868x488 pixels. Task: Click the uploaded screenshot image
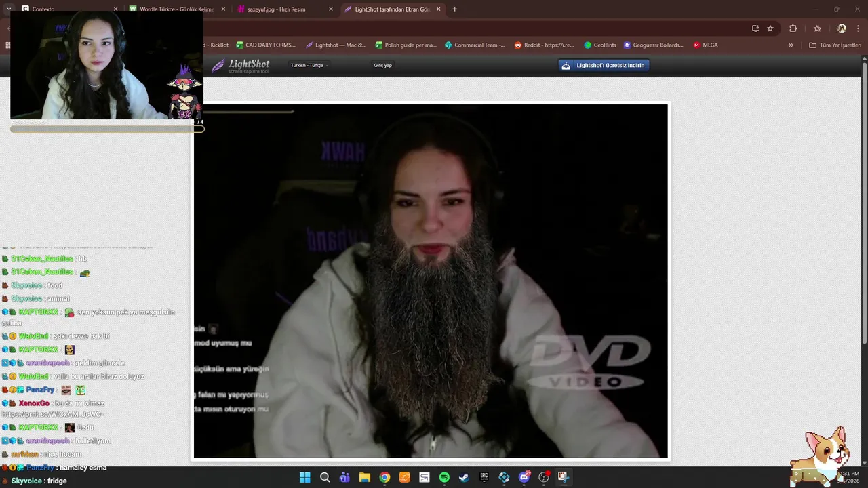click(x=431, y=281)
